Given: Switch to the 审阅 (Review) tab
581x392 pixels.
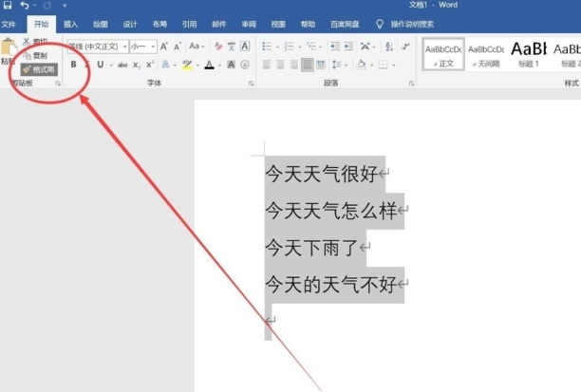Looking at the screenshot, I should click(x=249, y=25).
